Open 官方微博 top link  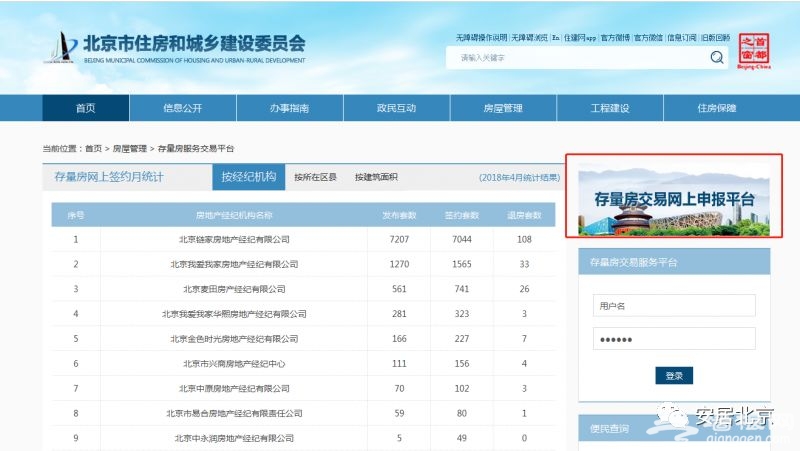click(x=615, y=37)
